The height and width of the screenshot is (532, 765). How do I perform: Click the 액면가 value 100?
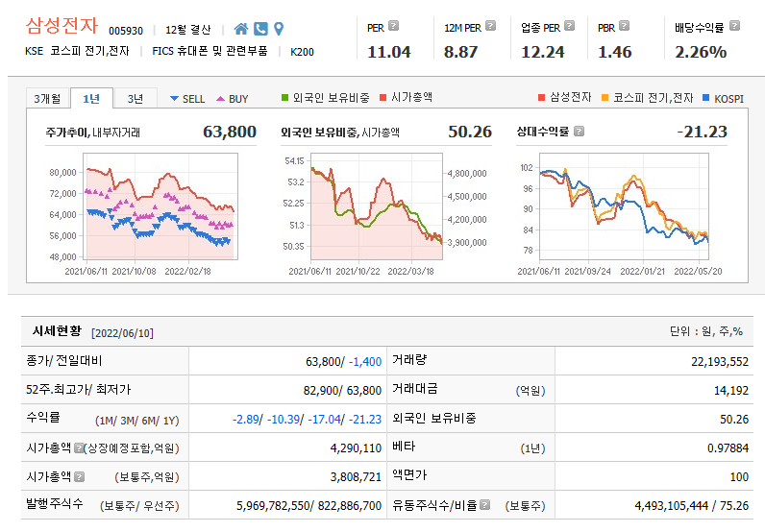click(739, 477)
